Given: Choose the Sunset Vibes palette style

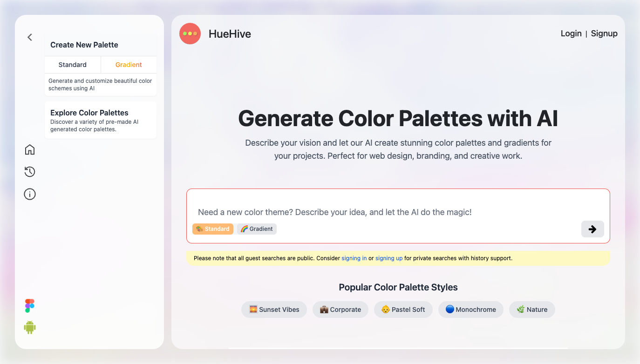Looking at the screenshot, I should 274,309.
